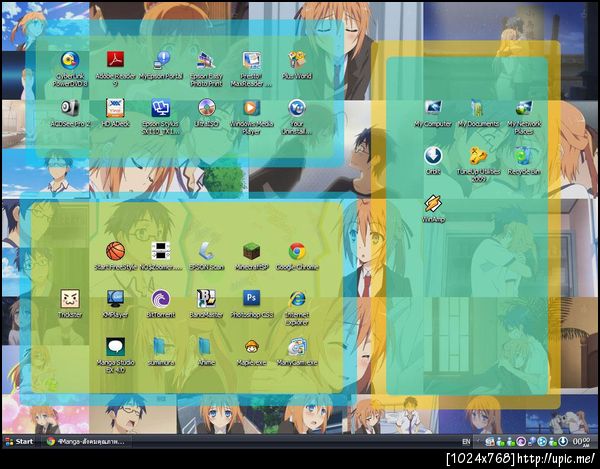Click the Orbit download tray icon

[x=562, y=442]
